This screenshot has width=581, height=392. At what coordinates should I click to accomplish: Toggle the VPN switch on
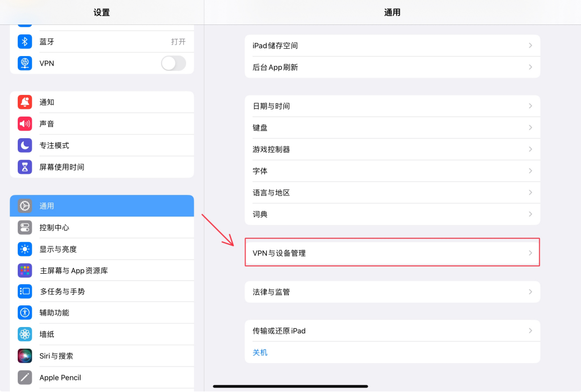173,63
